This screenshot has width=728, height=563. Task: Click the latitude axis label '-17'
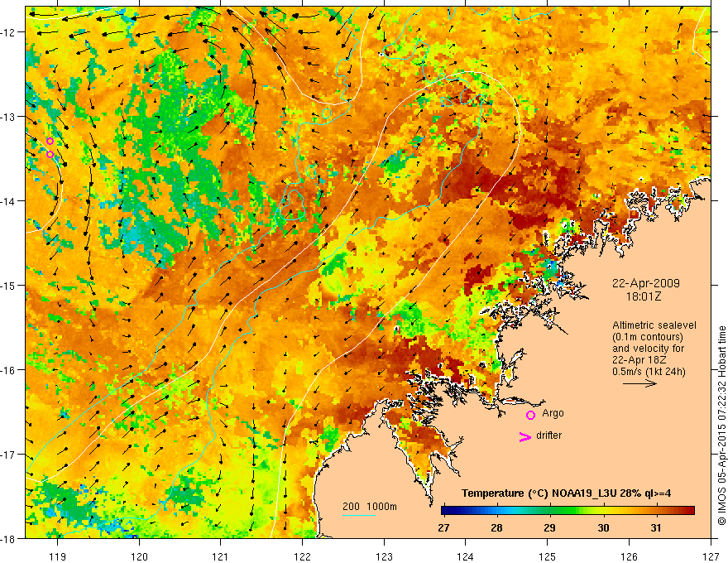(x=8, y=455)
